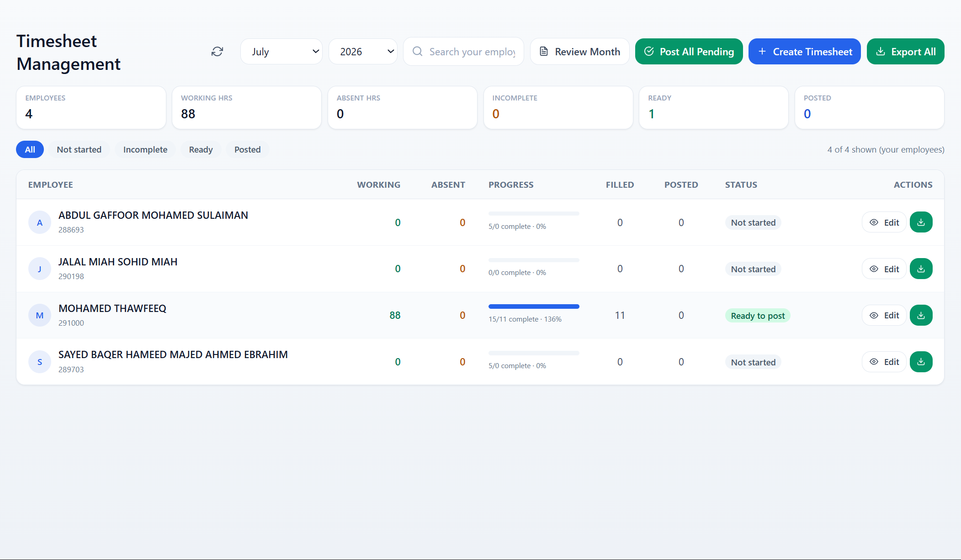
Task: Click employee ID 288693
Action: click(71, 230)
